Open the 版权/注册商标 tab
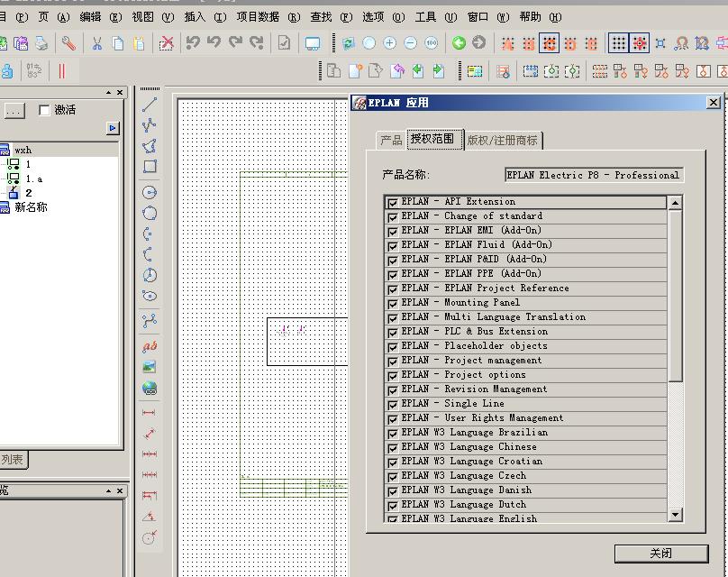 pyautogui.click(x=502, y=140)
